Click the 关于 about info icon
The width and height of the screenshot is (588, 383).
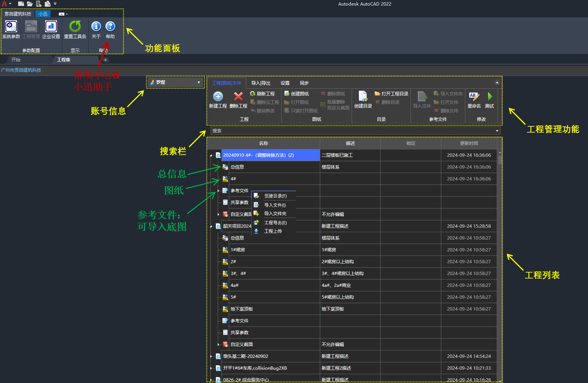(96, 26)
